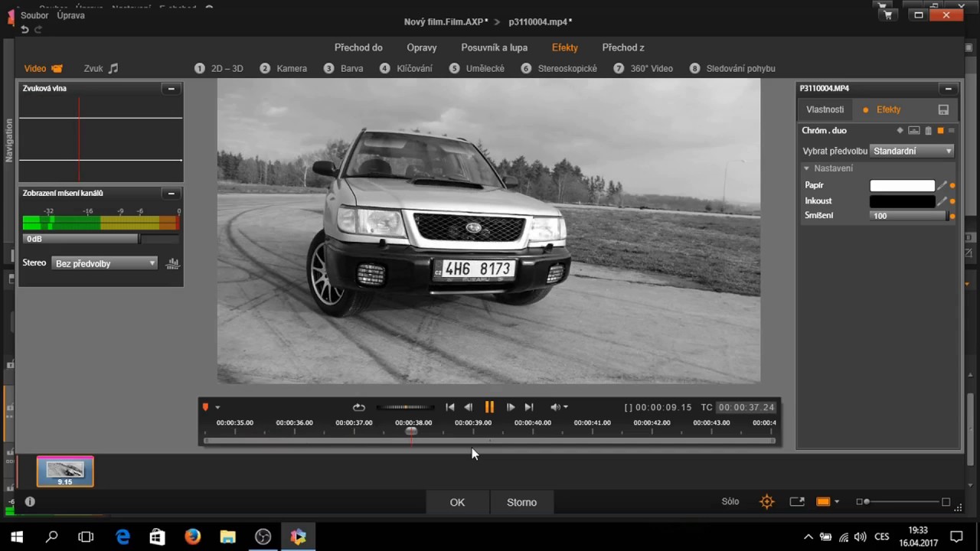980x551 pixels.
Task: Open the marker dropdown arrow on the player bar
Action: pos(217,407)
